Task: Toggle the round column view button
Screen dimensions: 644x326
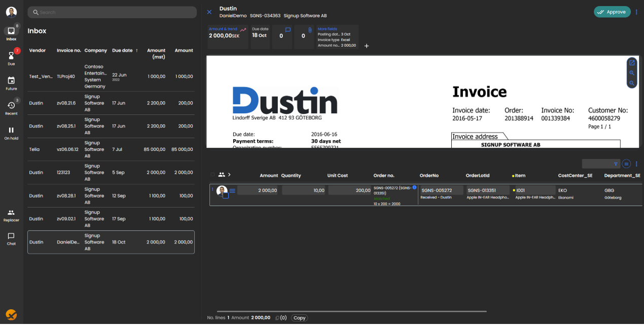Action: [626, 164]
